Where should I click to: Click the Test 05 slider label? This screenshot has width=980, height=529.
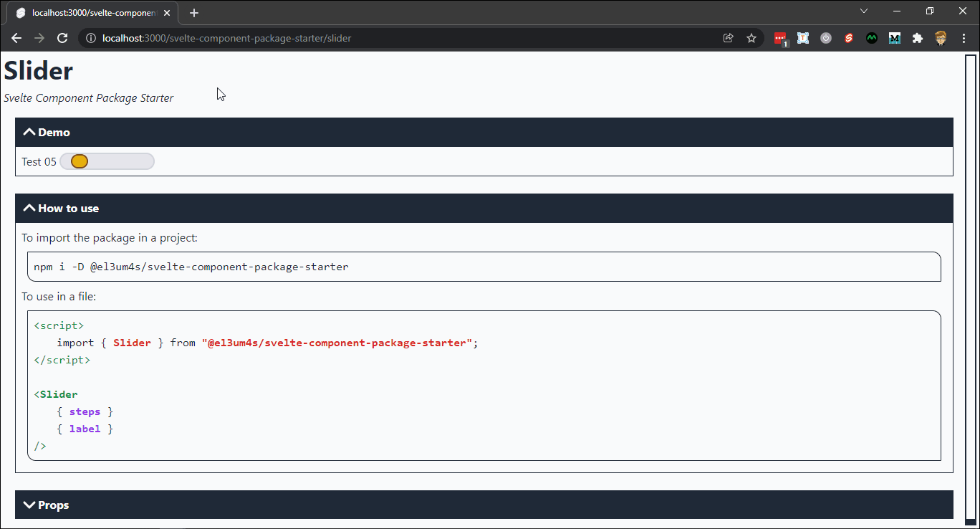pyautogui.click(x=39, y=161)
